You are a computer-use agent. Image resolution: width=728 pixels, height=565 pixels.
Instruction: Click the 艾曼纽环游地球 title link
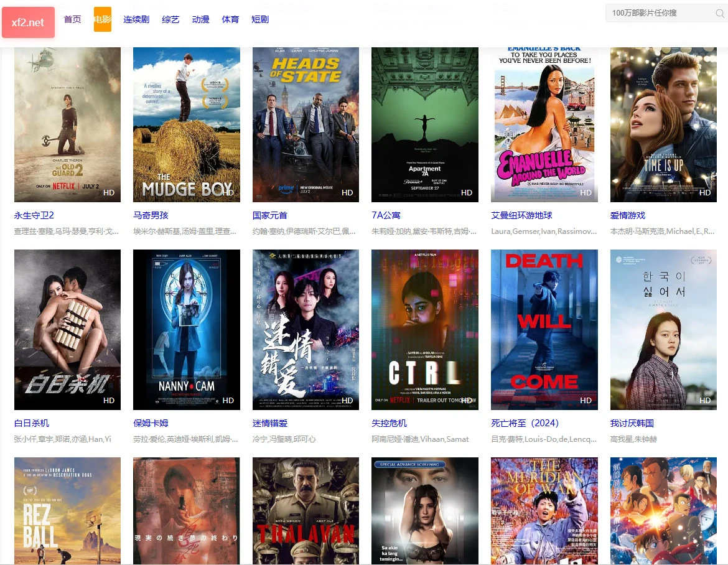click(522, 215)
